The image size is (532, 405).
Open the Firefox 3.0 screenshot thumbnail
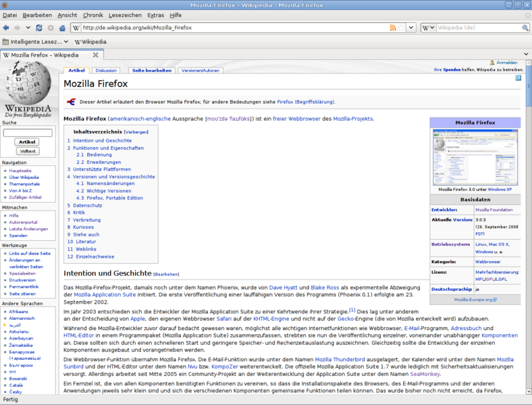tap(475, 157)
